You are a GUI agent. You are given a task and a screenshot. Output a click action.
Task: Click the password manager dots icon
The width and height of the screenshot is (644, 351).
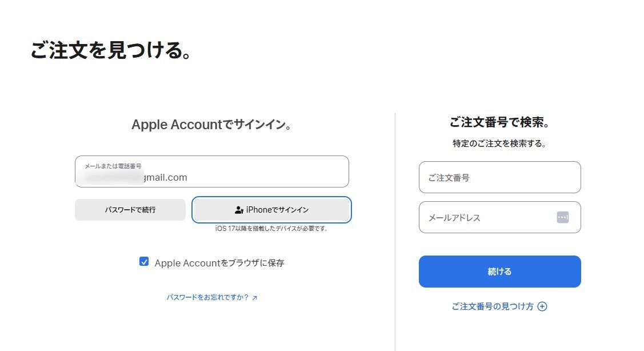[x=562, y=217]
